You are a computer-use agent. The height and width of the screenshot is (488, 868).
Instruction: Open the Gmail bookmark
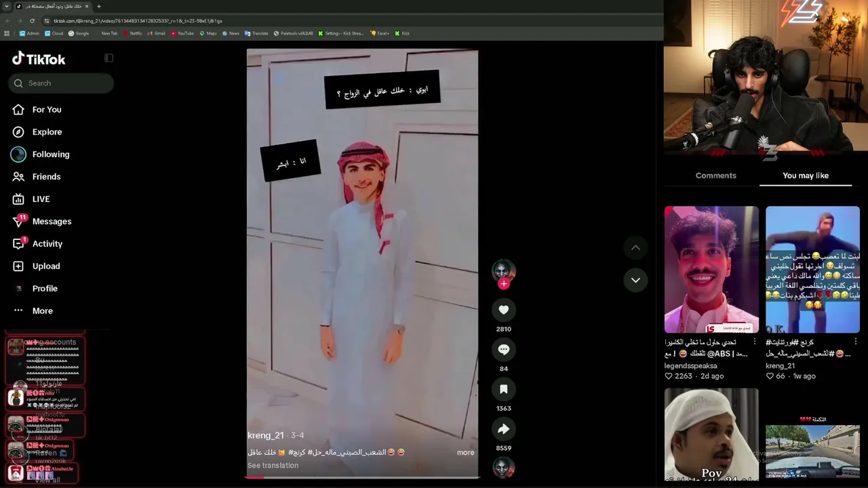(156, 33)
